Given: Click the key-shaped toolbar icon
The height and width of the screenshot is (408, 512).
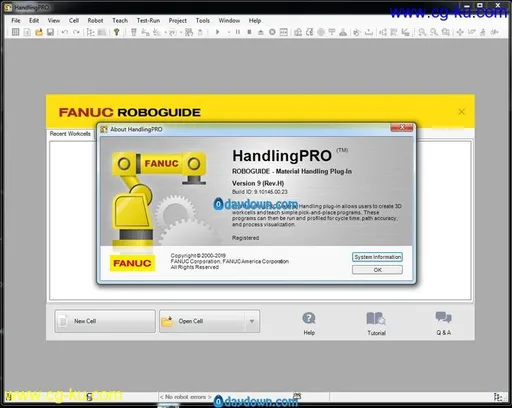Looking at the screenshot, I should click(x=116, y=32).
